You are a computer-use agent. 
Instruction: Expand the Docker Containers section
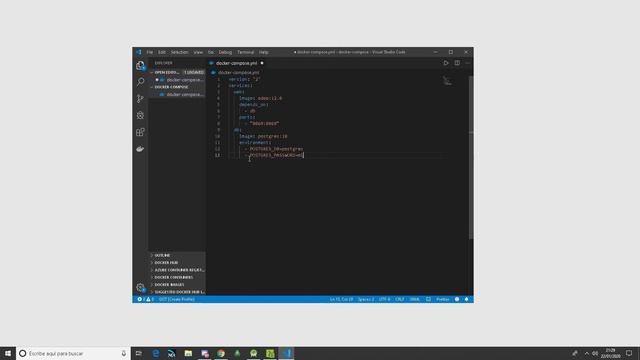[177, 277]
